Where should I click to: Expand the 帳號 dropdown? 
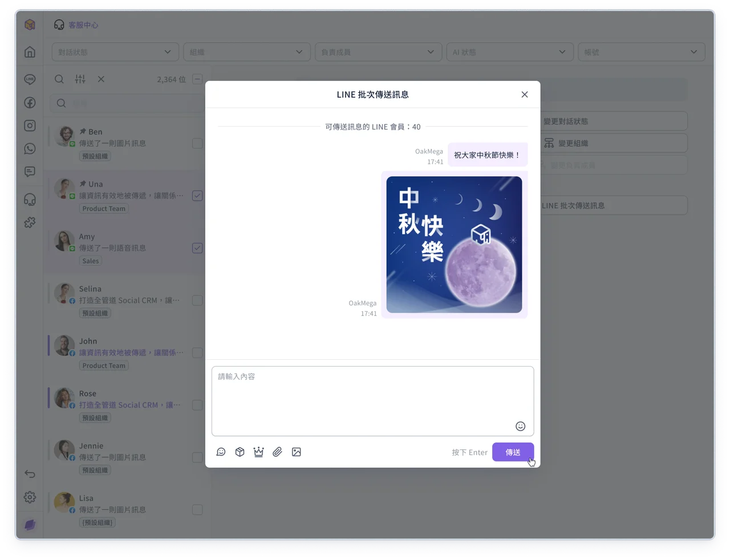pyautogui.click(x=642, y=52)
